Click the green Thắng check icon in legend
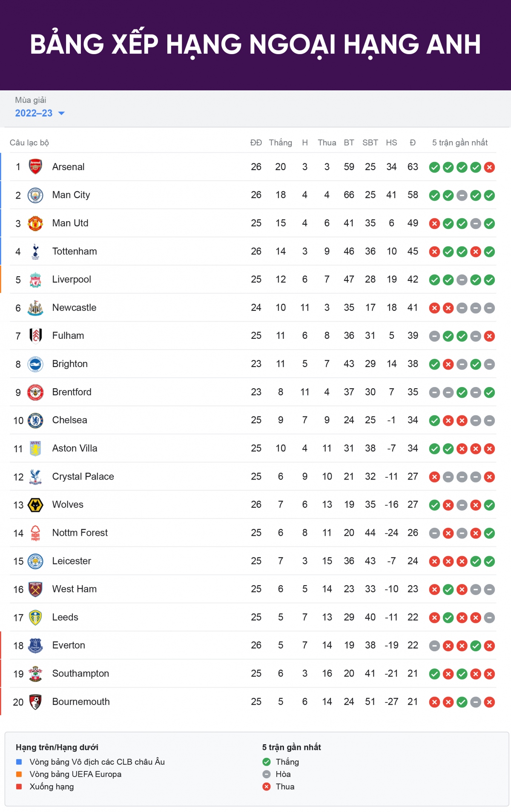511x812 pixels. 266,762
